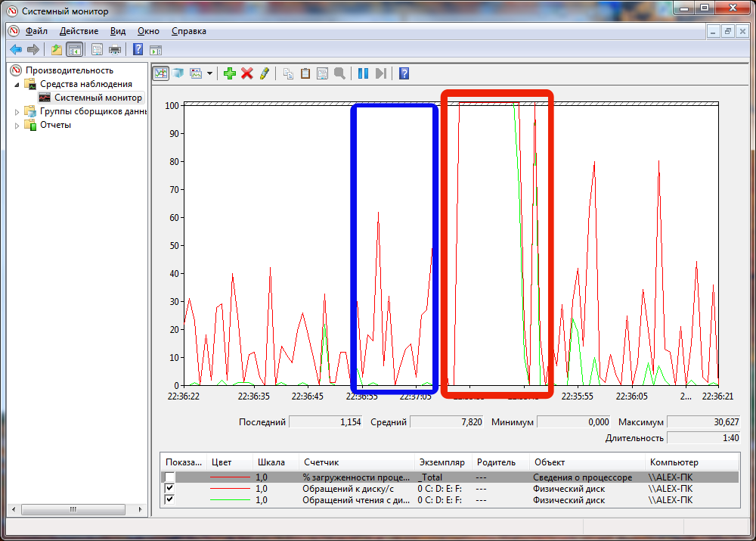
Task: Open the Действие menu
Action: point(79,31)
